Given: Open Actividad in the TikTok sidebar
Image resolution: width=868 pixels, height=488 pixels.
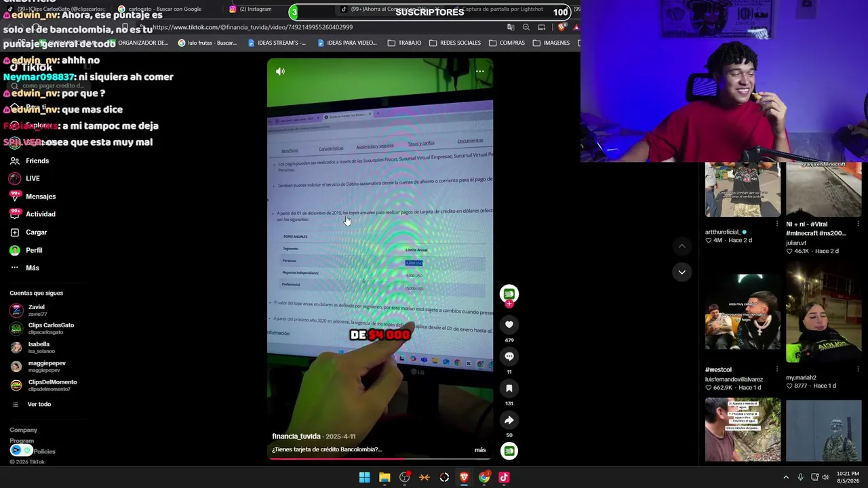Looking at the screenshot, I should 33,214.
